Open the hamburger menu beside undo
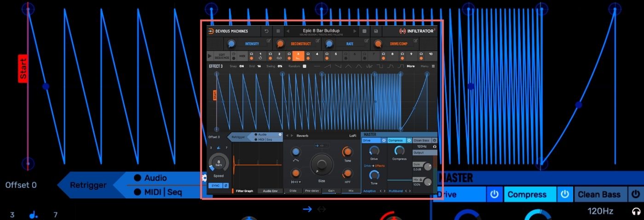644x220 pixels. point(278,31)
